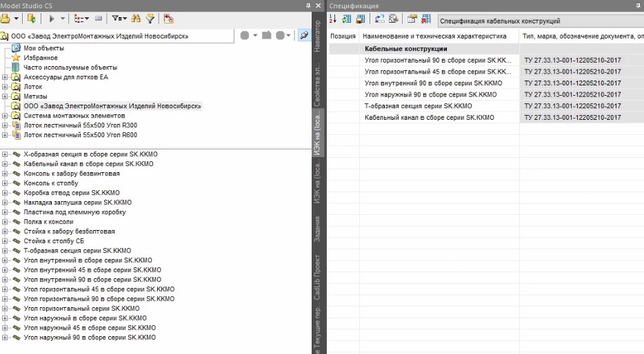
Task: Switch to the Навигатор vertical tab
Action: pyautogui.click(x=317, y=36)
